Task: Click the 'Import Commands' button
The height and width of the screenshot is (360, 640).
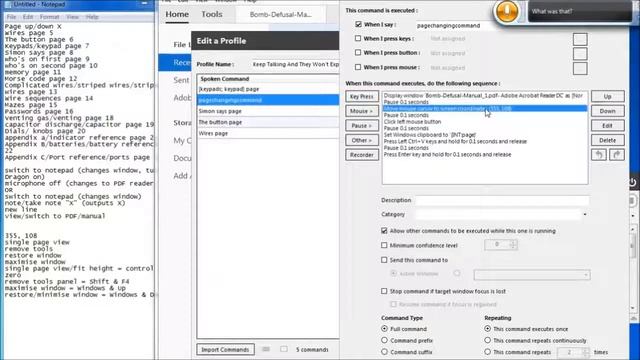Action: (x=225, y=349)
